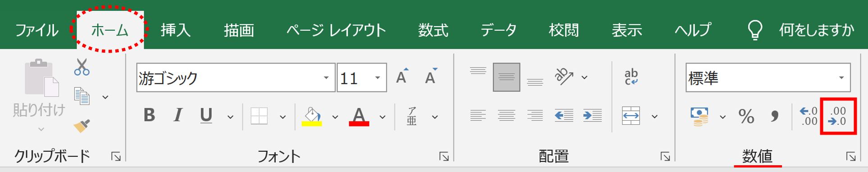
Task: Toggle middle vertical alignment
Action: [506, 77]
